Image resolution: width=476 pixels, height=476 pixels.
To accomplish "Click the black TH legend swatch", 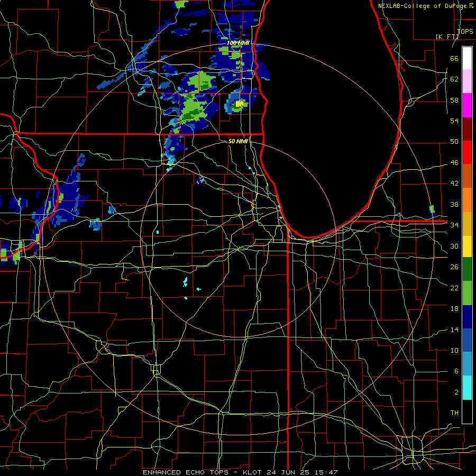I will 467,411.
